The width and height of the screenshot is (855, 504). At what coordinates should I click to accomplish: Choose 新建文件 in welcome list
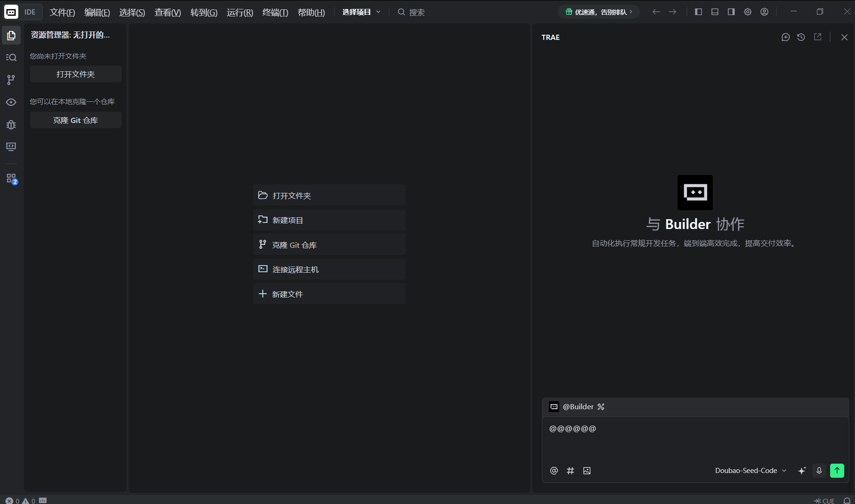pyautogui.click(x=329, y=294)
